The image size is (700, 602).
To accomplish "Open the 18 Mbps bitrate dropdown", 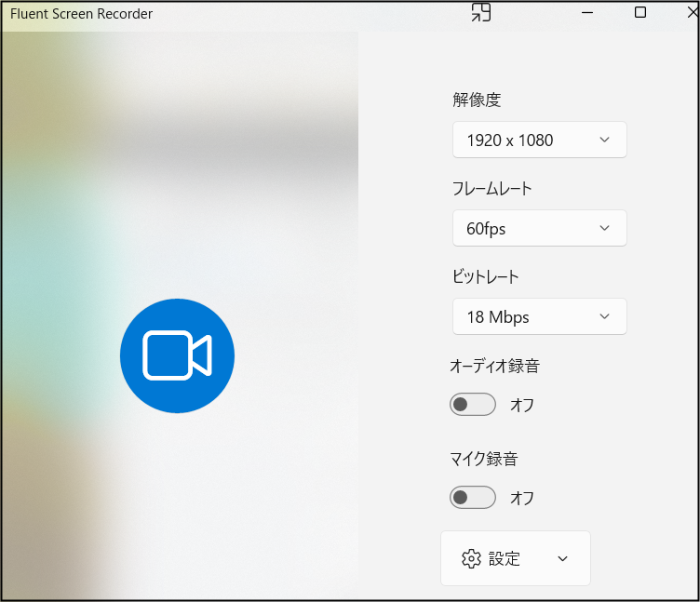I will coord(539,316).
